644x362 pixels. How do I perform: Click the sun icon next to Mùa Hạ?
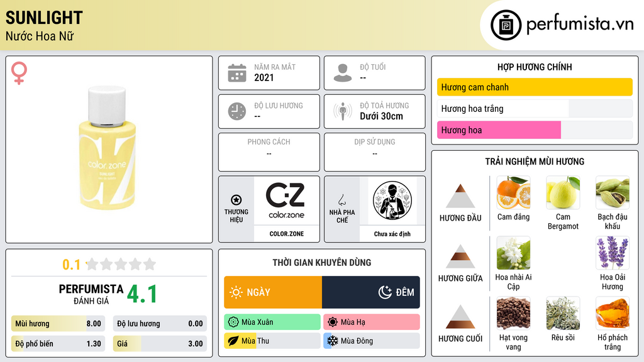333,322
